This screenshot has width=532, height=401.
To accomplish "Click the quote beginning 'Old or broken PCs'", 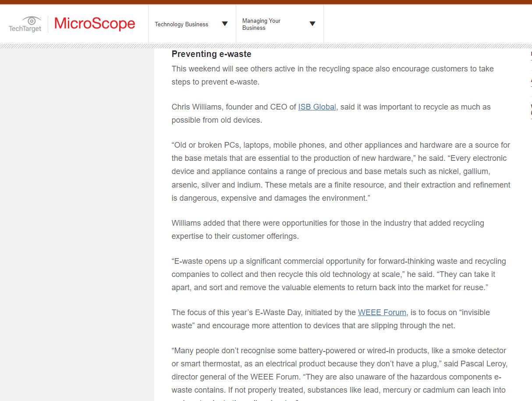I will click(x=340, y=171).
